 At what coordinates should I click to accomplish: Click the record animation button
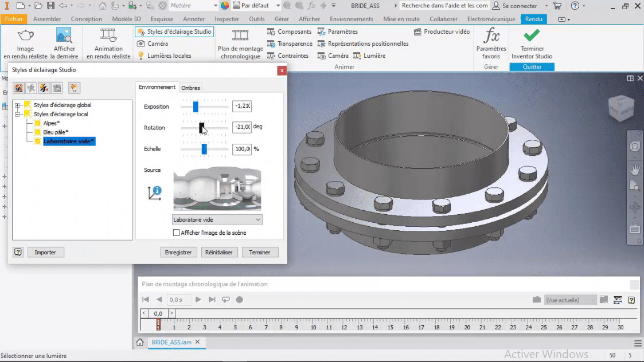click(239, 299)
